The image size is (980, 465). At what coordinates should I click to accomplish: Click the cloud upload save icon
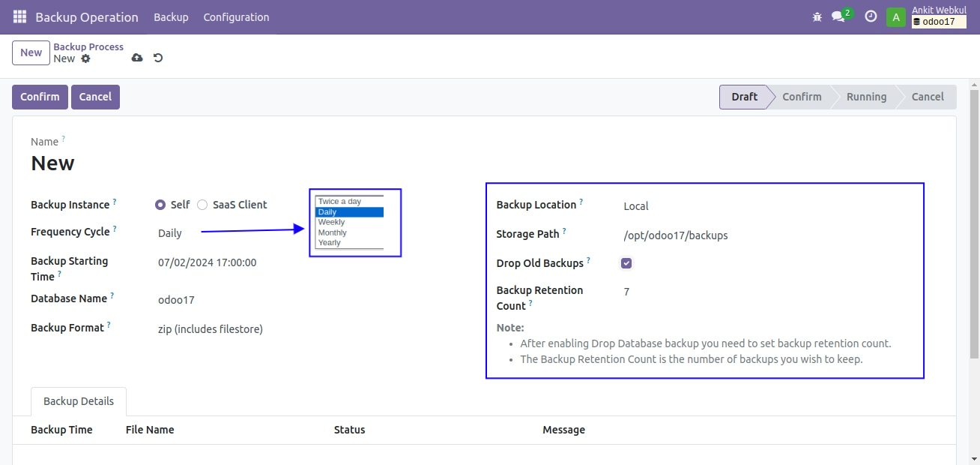pos(137,58)
